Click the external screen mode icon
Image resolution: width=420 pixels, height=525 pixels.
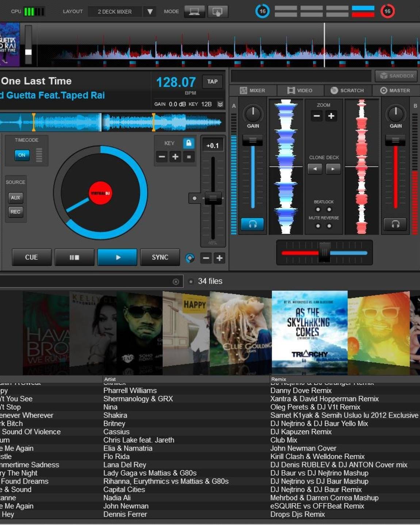[218, 12]
